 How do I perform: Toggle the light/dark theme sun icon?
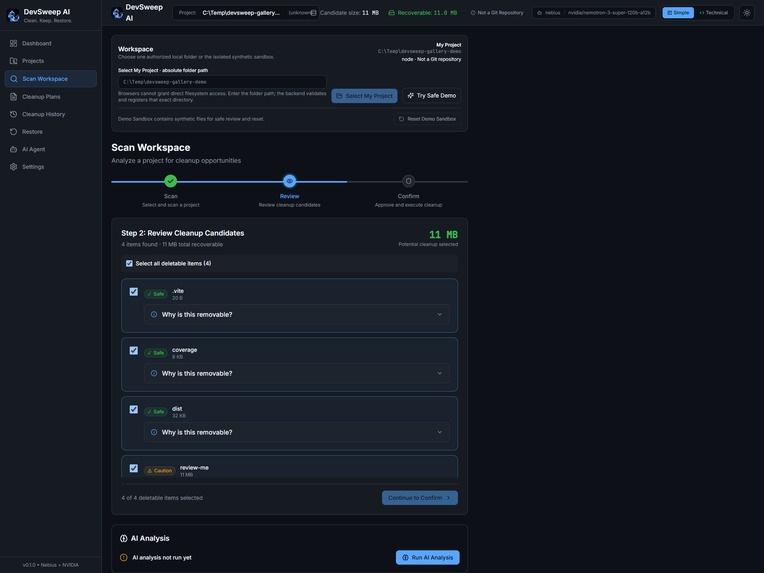(x=746, y=13)
